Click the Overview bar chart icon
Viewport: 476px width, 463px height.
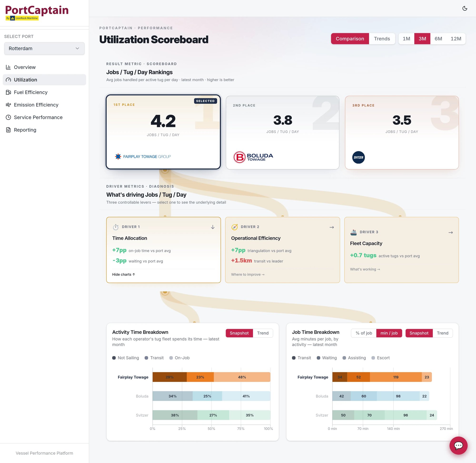(x=8, y=67)
